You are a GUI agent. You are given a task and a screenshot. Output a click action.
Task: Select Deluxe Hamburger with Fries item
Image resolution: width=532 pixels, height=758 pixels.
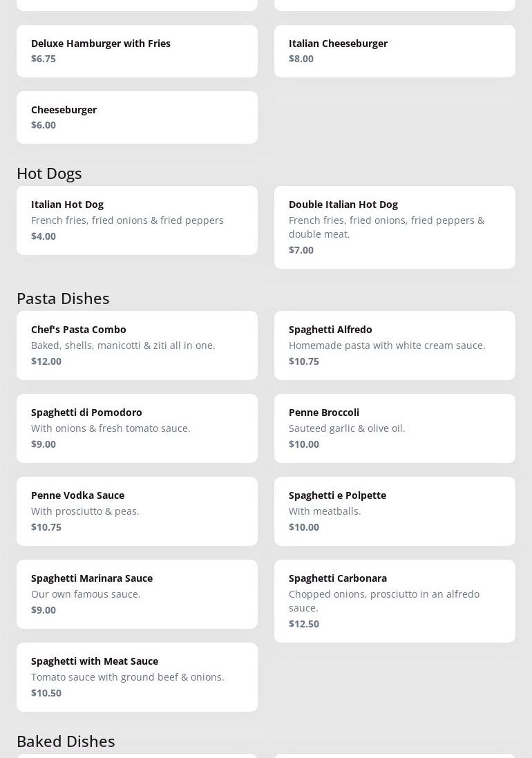[137, 51]
